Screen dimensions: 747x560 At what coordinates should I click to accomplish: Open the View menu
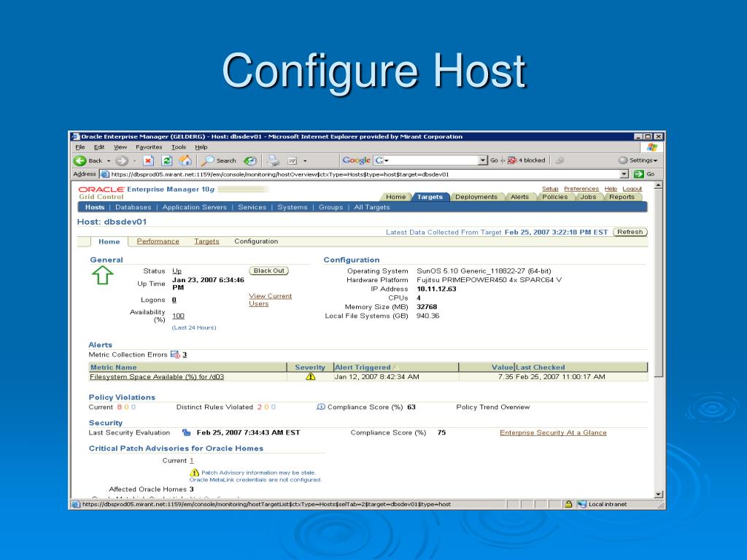click(120, 147)
